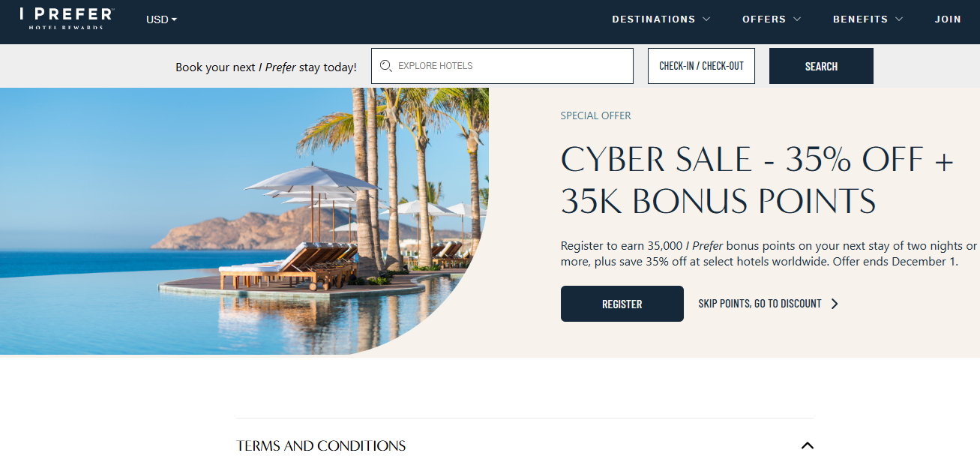Viewport: 980px width, 474px height.
Task: Click the Register button
Action: (622, 304)
